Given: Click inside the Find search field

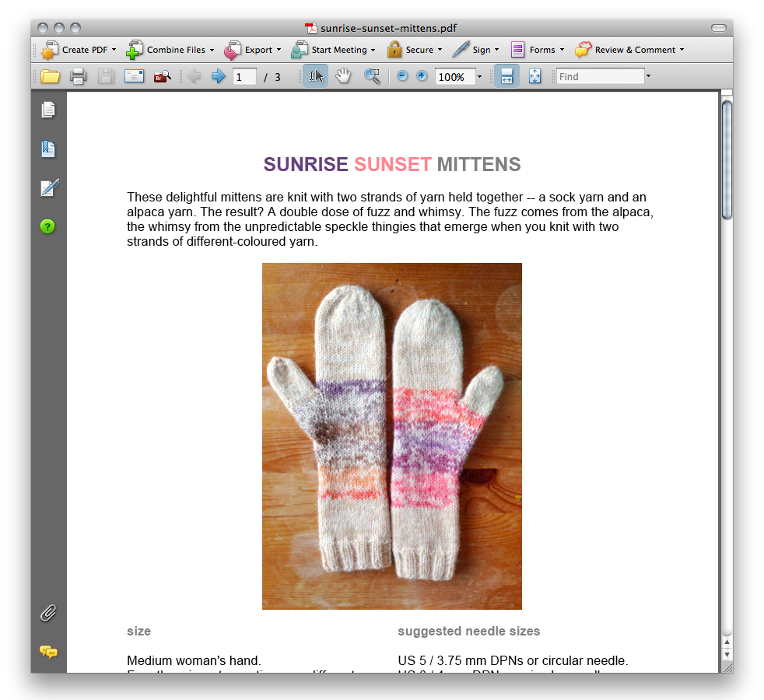Looking at the screenshot, I should [599, 75].
